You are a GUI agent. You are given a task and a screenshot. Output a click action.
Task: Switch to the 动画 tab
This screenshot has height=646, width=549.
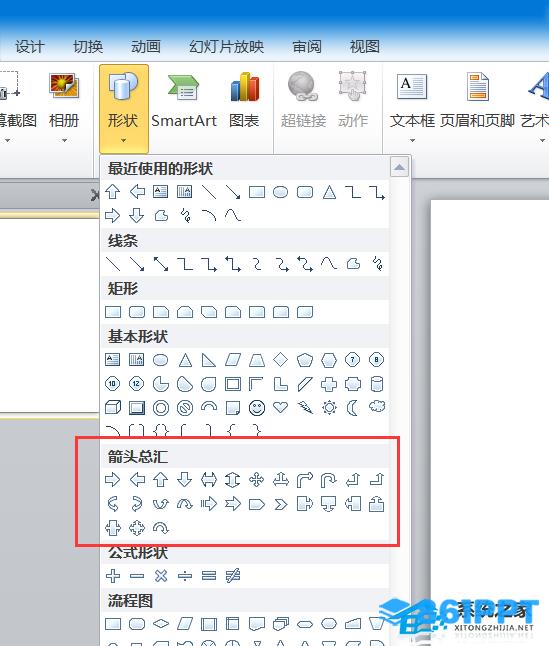pyautogui.click(x=146, y=47)
